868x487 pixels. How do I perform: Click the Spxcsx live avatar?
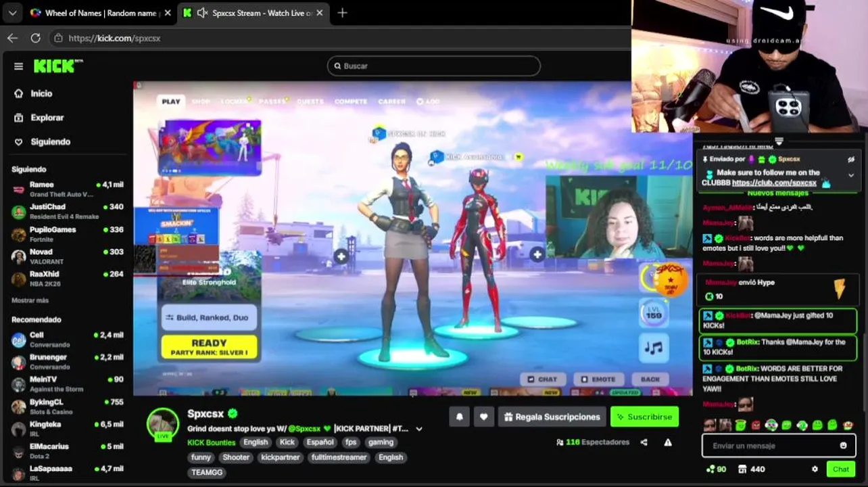[163, 424]
